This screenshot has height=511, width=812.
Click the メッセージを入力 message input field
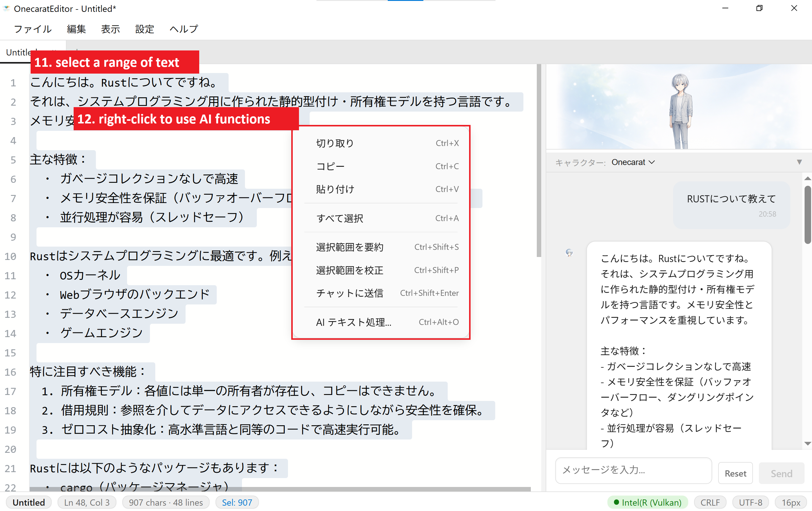[x=633, y=471]
